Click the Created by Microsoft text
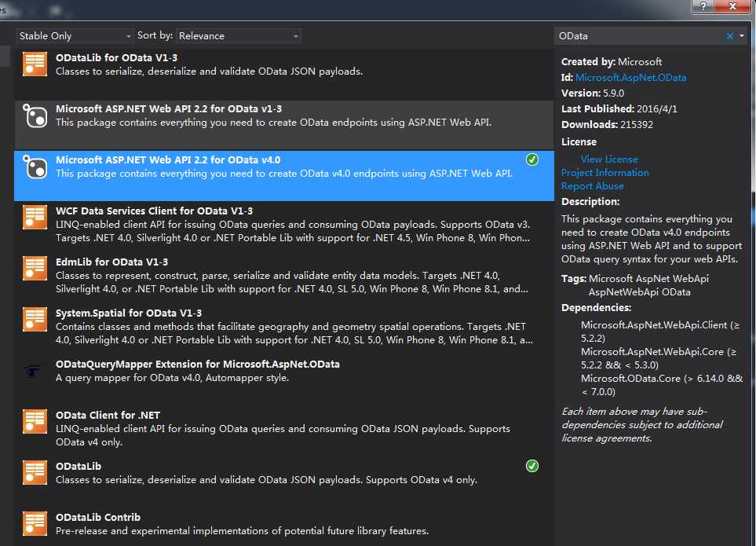The width and height of the screenshot is (756, 546). (x=612, y=62)
